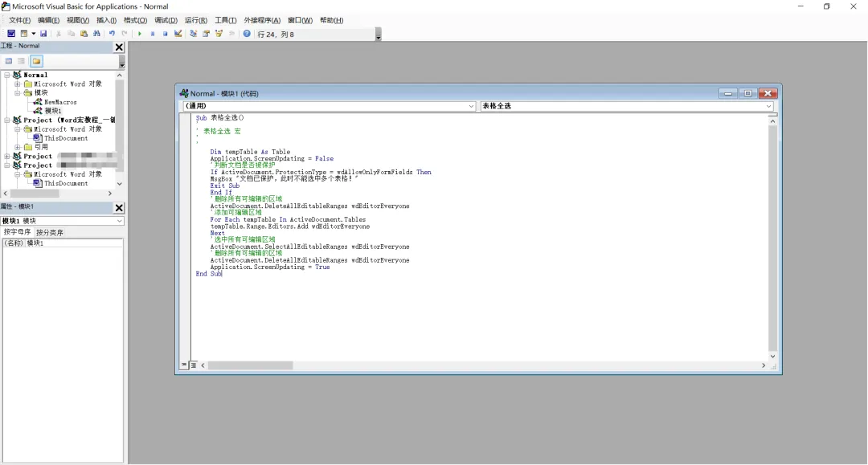Expand Microsoft Word 对象 under Normal

tap(17, 84)
